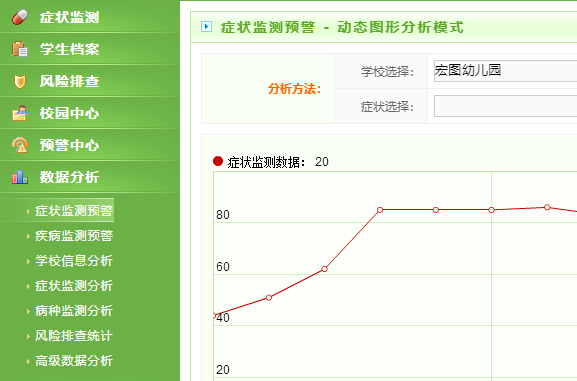Screen dimensions: 577x381
Task: Open the 学校选择 dropdown showing 宏图幼儿园
Action: 505,71
